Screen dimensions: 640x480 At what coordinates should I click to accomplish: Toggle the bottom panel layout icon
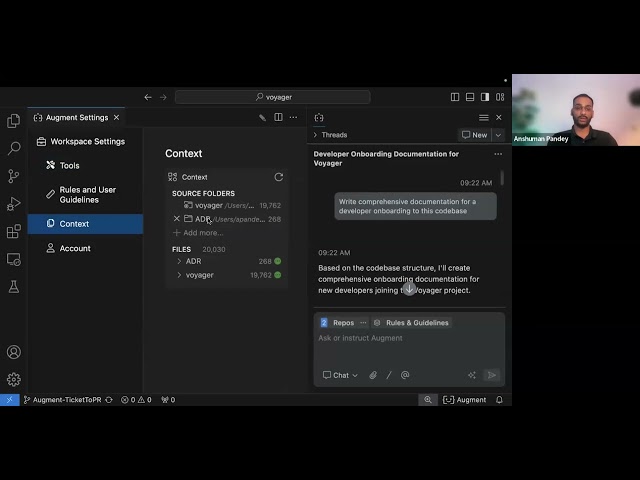(470, 97)
